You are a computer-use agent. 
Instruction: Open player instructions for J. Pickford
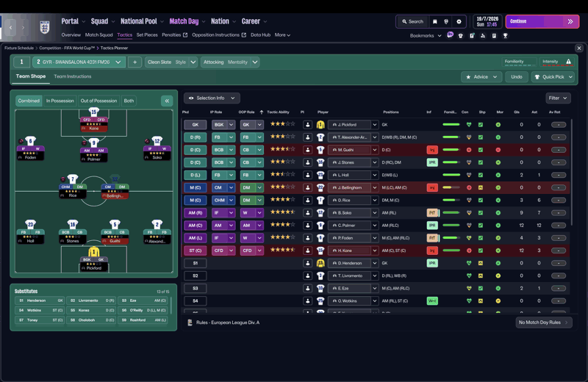click(307, 124)
